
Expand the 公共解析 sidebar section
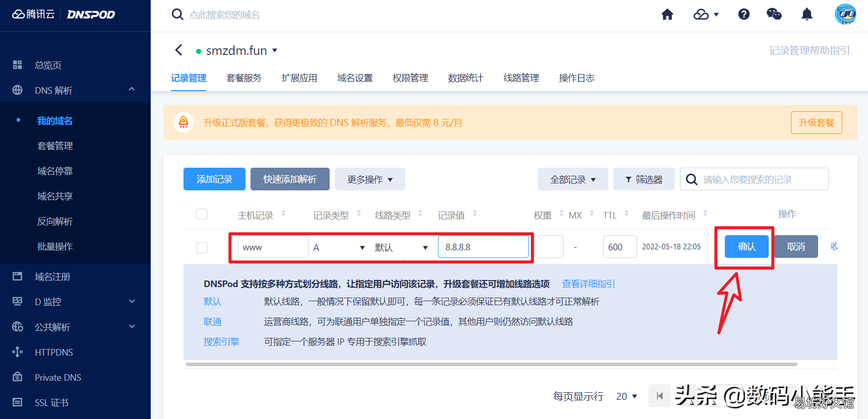tap(132, 326)
